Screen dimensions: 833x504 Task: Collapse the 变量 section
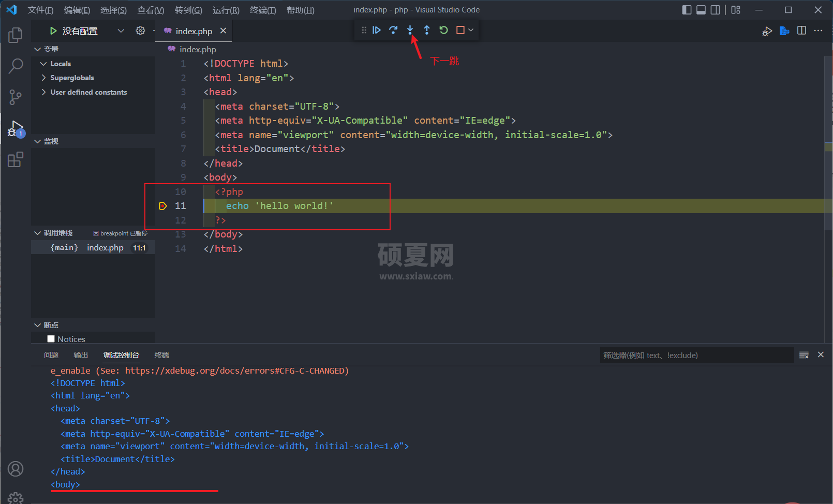click(x=93, y=49)
